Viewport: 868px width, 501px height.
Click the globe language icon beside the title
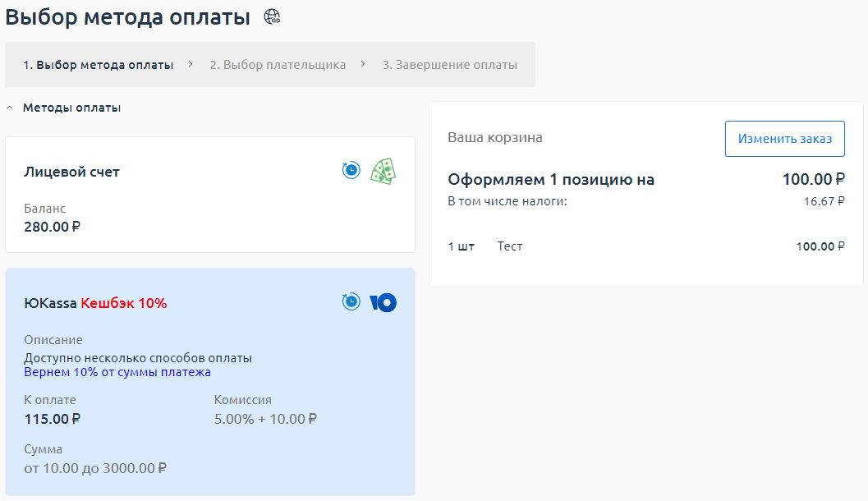coord(272,16)
